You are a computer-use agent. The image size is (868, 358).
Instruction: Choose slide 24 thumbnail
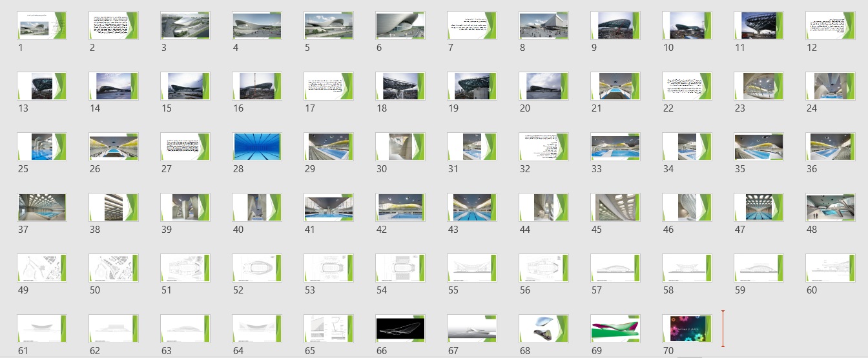pyautogui.click(x=831, y=86)
